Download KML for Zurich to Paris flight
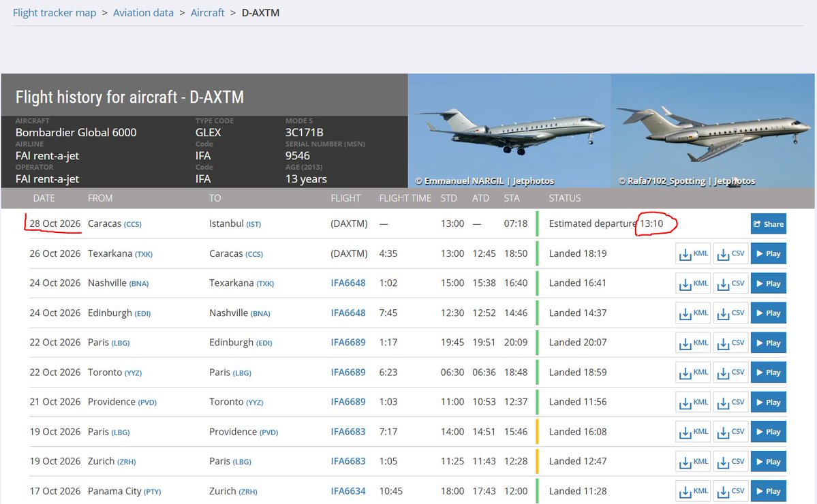Screen dimensions: 817x504 point(694,461)
